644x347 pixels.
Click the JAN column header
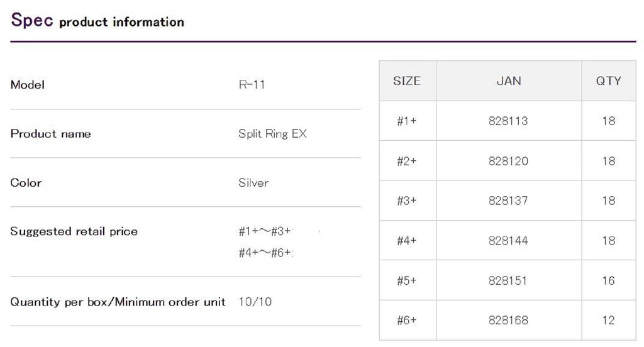[x=508, y=81]
